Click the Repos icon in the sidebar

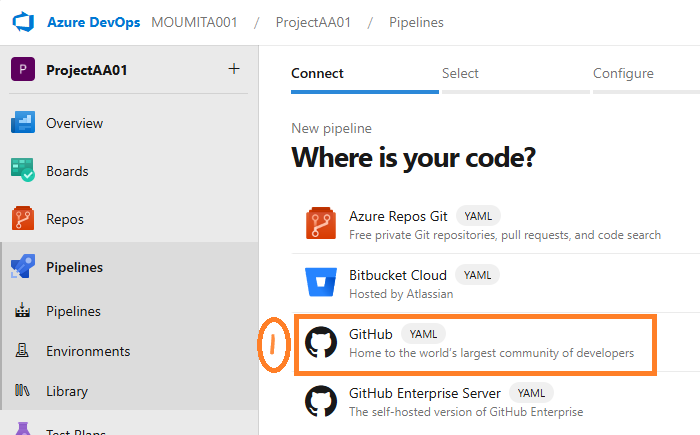(23, 218)
